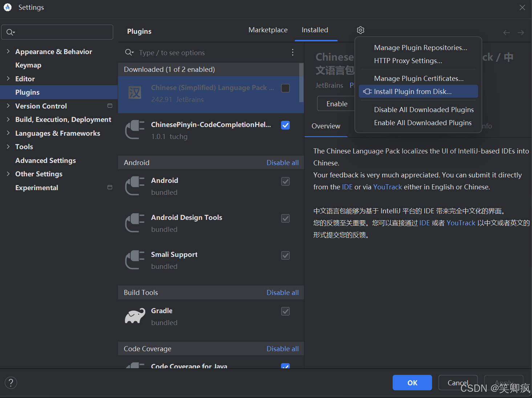532x398 pixels.
Task: Click Smali Support plugin plug icon
Action: pos(135,260)
